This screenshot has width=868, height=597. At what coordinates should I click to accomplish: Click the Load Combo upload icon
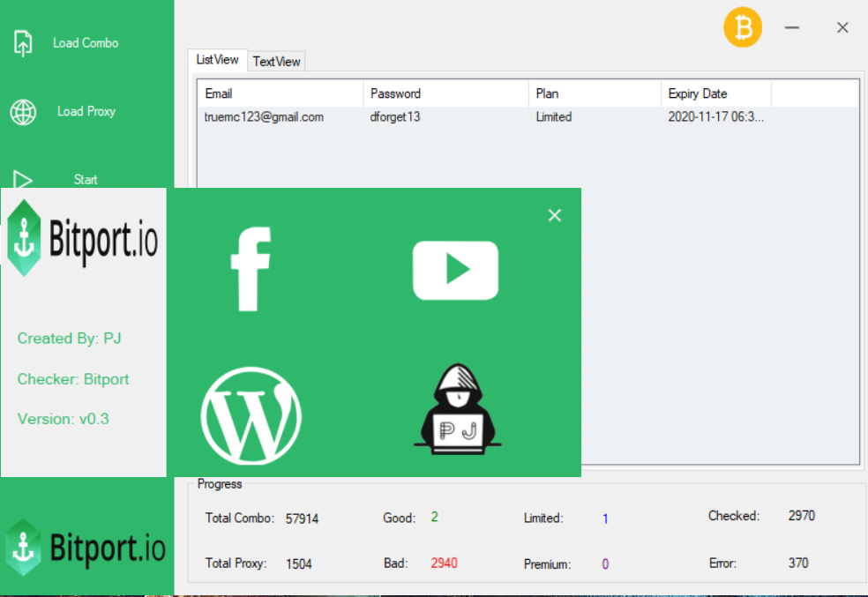click(x=23, y=43)
